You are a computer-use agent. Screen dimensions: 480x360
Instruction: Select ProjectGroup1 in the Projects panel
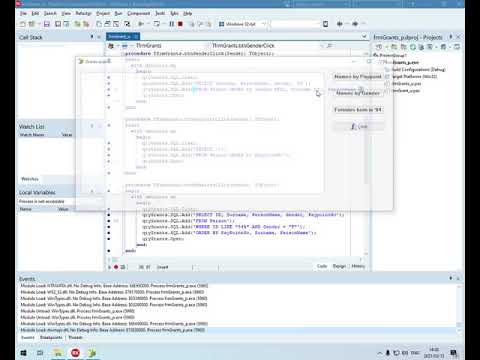(x=393, y=55)
